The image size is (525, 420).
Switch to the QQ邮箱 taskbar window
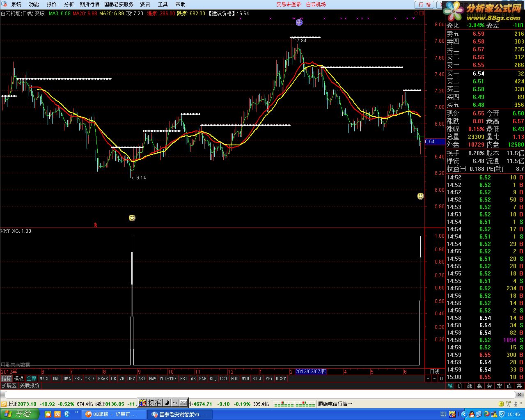click(x=114, y=414)
